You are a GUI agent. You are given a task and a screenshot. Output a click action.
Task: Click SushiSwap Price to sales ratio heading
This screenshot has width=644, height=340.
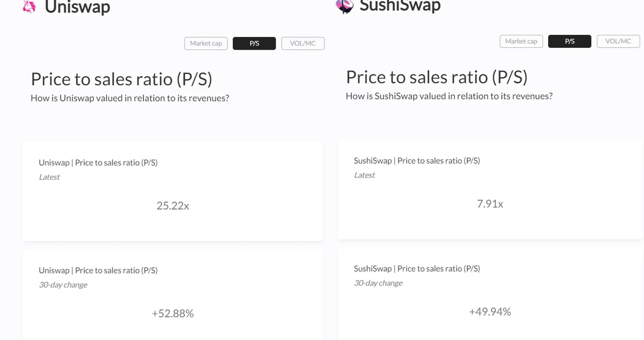436,77
